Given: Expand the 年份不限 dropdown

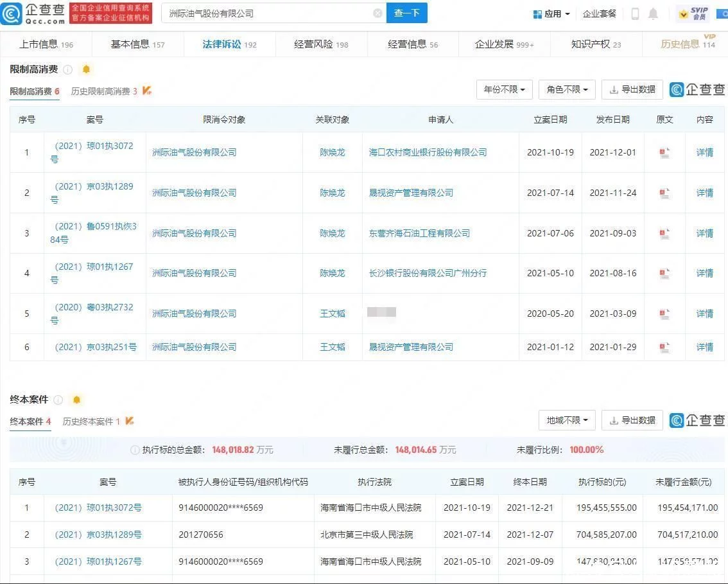Looking at the screenshot, I should pos(504,89).
